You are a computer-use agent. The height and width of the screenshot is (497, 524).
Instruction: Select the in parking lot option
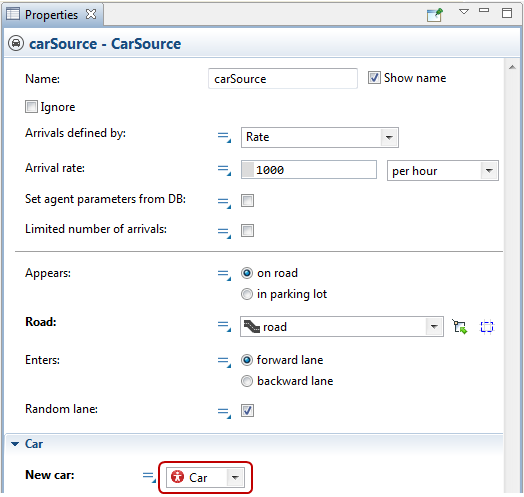247,294
